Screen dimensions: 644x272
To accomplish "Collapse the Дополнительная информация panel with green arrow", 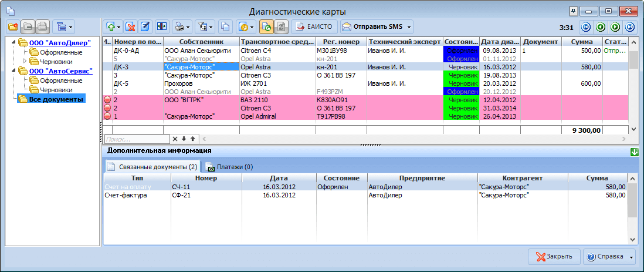I will click(635, 152).
